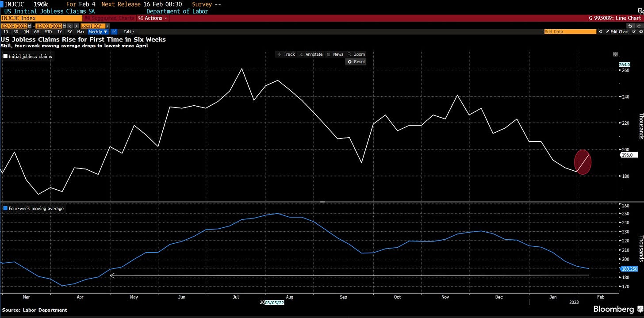644x318 pixels.
Task: Click the Source: Labor Department text
Action: click(x=34, y=310)
